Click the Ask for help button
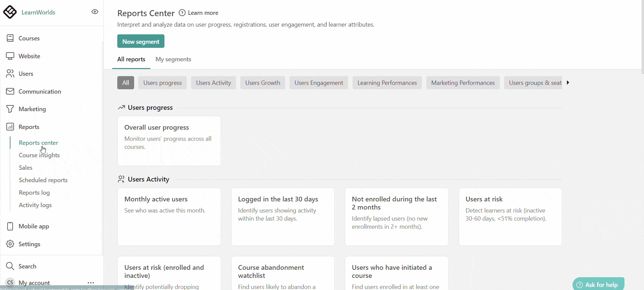Viewport: 644px width, 290px height. 598,285
